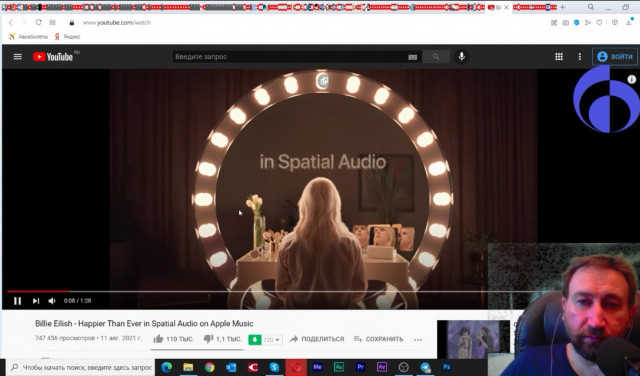Focus the www.youtube.com/watch address bar

point(117,22)
